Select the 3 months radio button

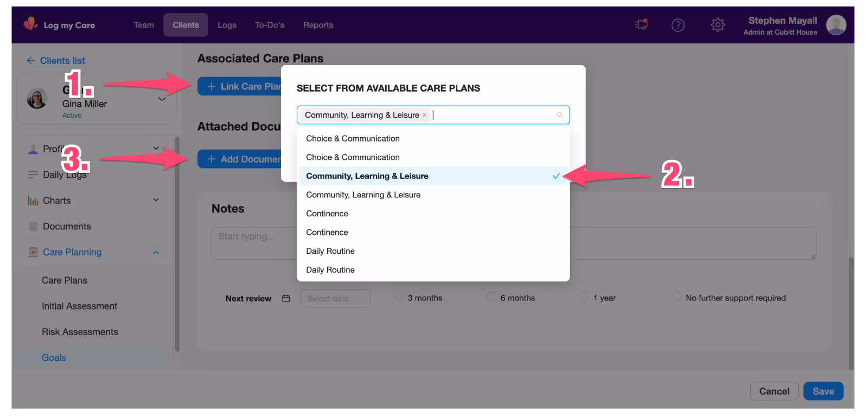pyautogui.click(x=399, y=296)
